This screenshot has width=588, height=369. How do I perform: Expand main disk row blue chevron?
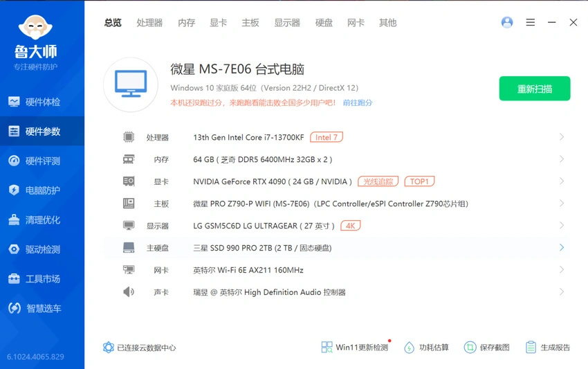(562, 247)
